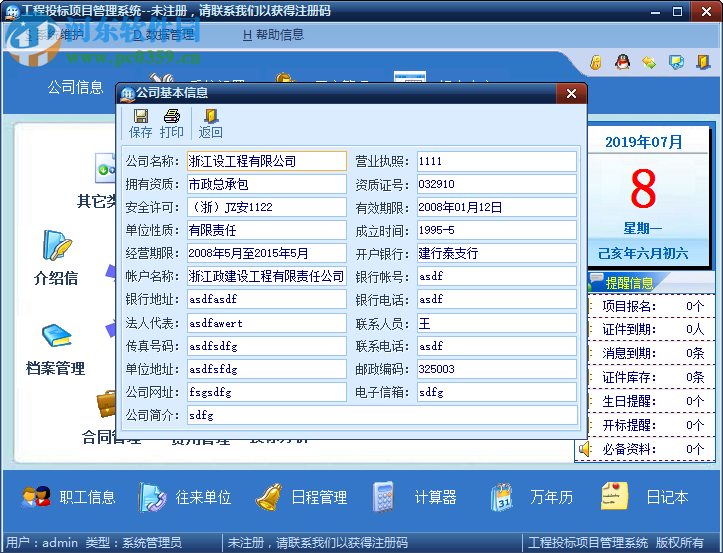This screenshot has height=553, width=723.
Task: Open the 帮助信息 menu
Action: point(273,35)
